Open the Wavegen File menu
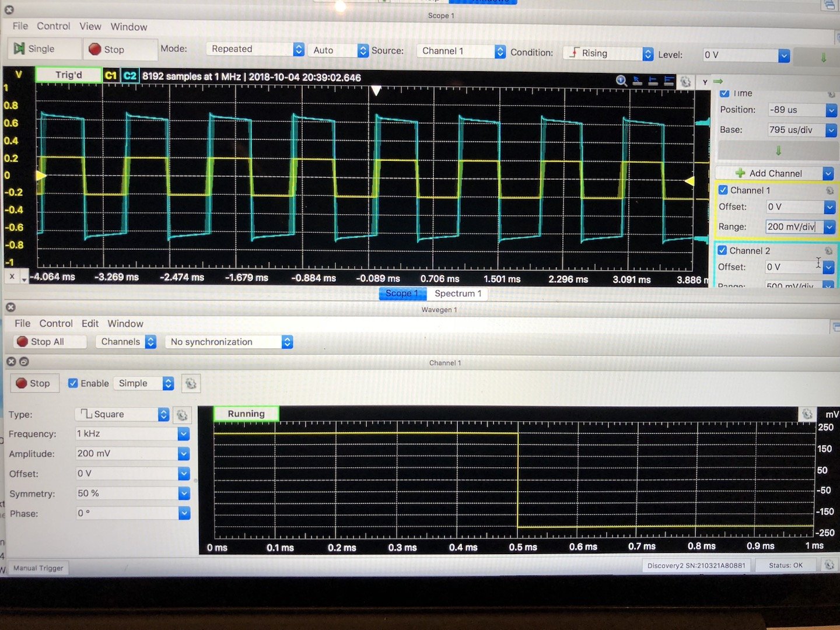 [23, 323]
